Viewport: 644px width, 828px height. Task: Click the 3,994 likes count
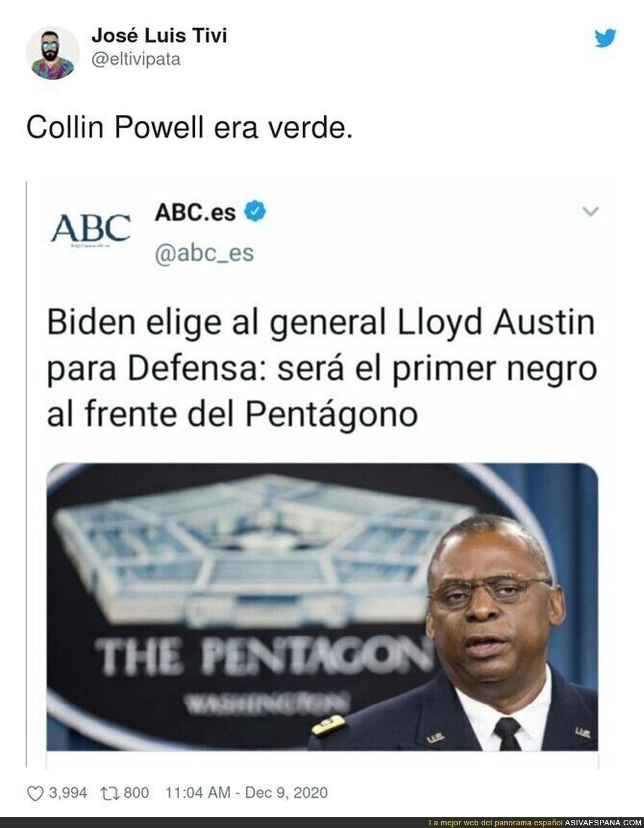tap(68, 793)
